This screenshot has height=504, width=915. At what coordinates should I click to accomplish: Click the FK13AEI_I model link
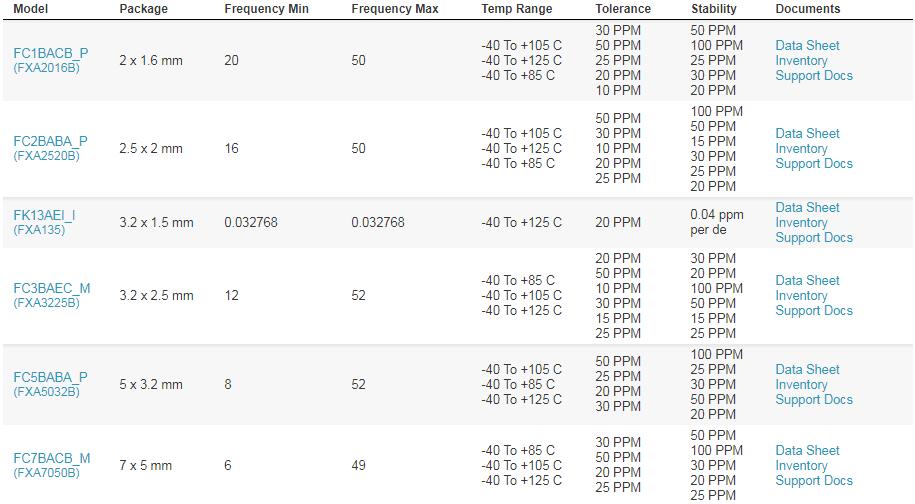pyautogui.click(x=44, y=215)
